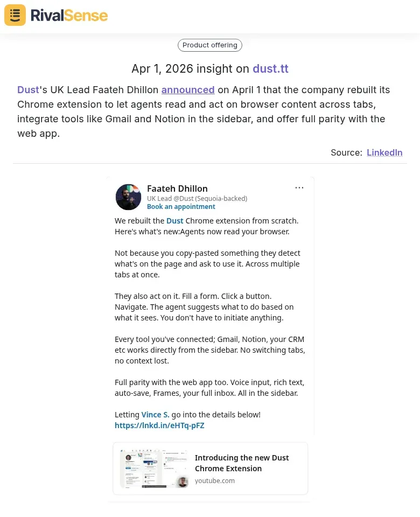Image resolution: width=420 pixels, height=517 pixels.
Task: Click the RivalSense logo icon
Action: (15, 15)
